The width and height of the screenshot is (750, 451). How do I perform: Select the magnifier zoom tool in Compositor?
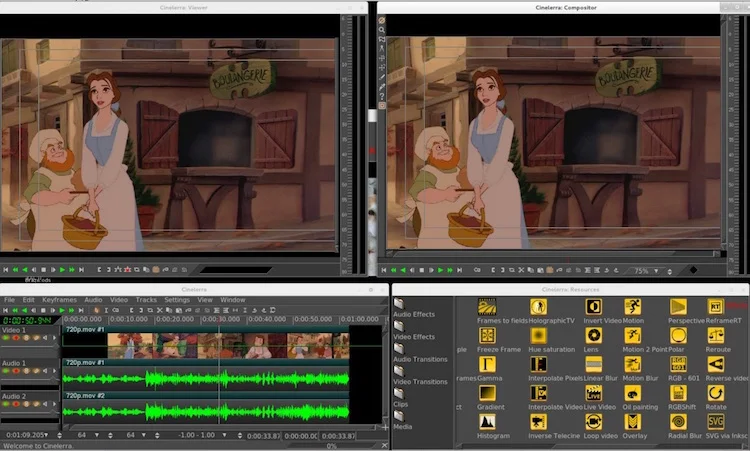(382, 30)
